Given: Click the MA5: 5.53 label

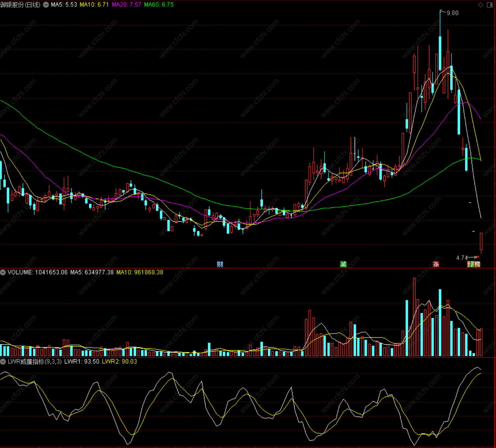Looking at the screenshot, I should coord(64,5).
